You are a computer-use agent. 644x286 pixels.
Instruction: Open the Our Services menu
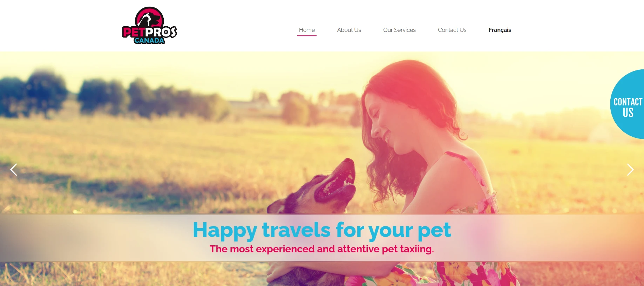click(399, 30)
